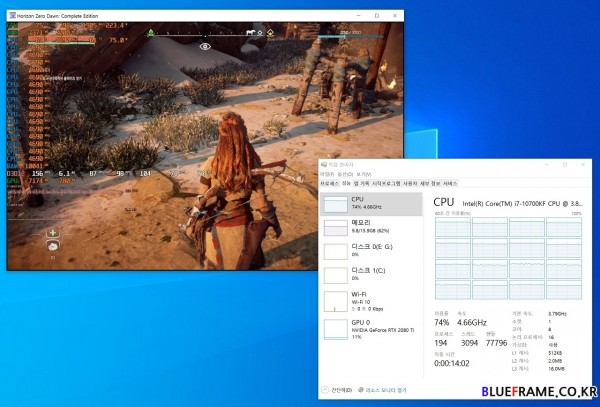Click the resource monitor icon beside the link
This screenshot has height=407, width=600.
(x=361, y=390)
